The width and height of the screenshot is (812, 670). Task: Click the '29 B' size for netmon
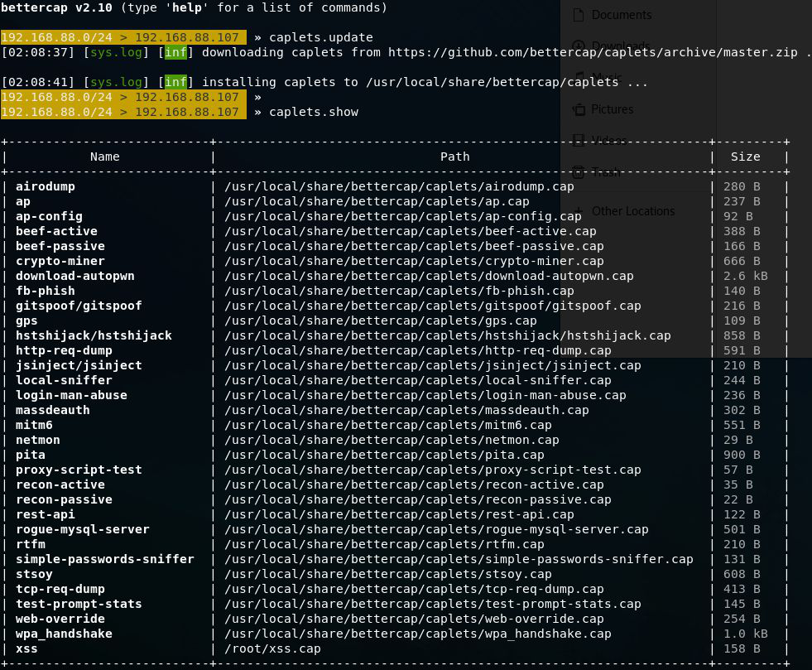pyautogui.click(x=738, y=440)
